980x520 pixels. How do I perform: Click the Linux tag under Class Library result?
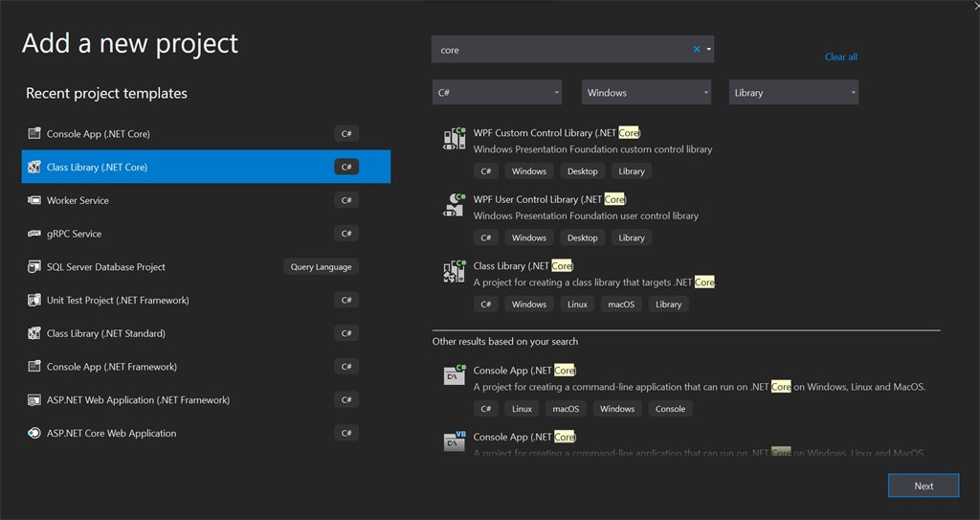[577, 305]
